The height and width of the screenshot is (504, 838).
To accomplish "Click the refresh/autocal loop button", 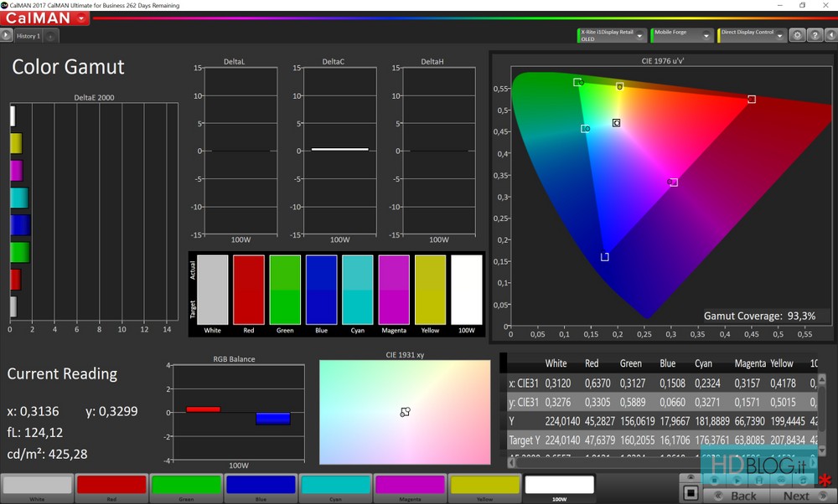I will click(x=804, y=481).
